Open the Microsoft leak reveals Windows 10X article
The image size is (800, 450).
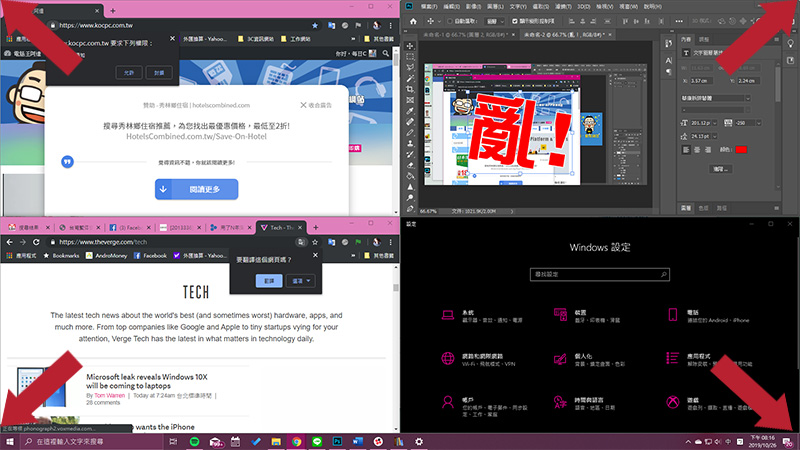[147, 381]
